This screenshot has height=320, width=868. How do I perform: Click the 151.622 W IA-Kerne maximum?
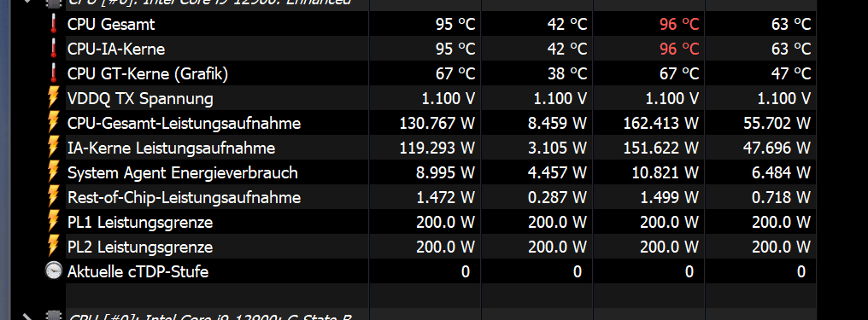tap(661, 148)
